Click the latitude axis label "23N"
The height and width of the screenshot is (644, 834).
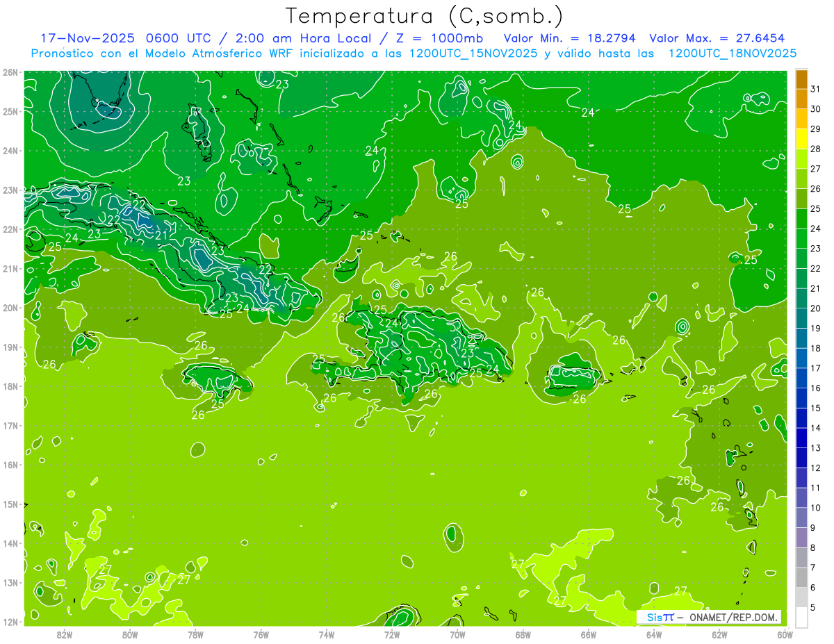click(x=10, y=190)
